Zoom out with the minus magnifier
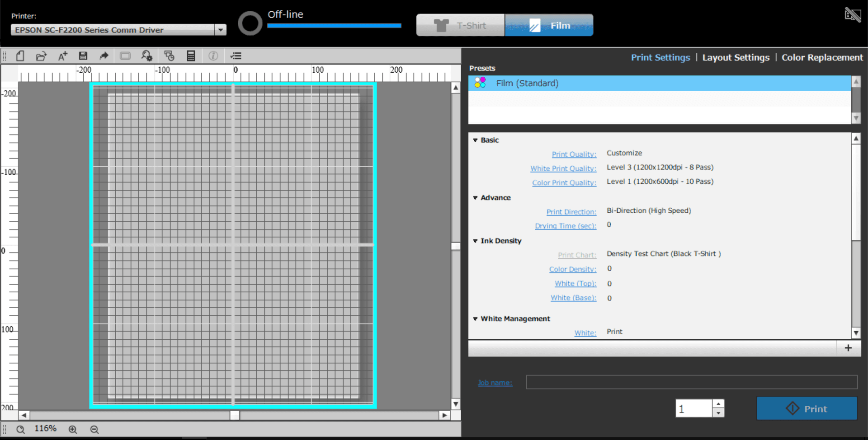 (x=94, y=430)
